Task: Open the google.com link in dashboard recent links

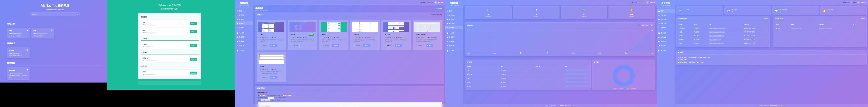Action: pos(717,32)
